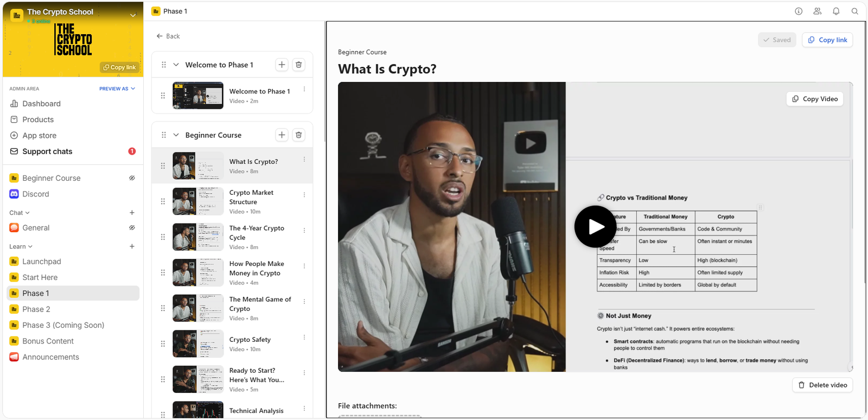Image resolution: width=868 pixels, height=420 pixels.
Task: Add a new Learn app with plus icon
Action: click(x=132, y=246)
